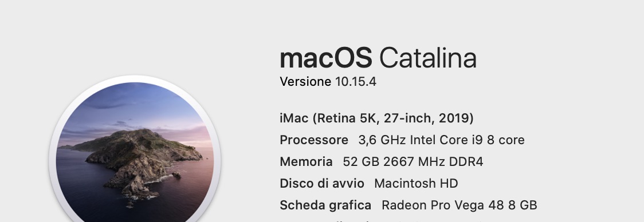
Task: Click the "2667 MHz DDR4" memory text
Action: pos(433,162)
